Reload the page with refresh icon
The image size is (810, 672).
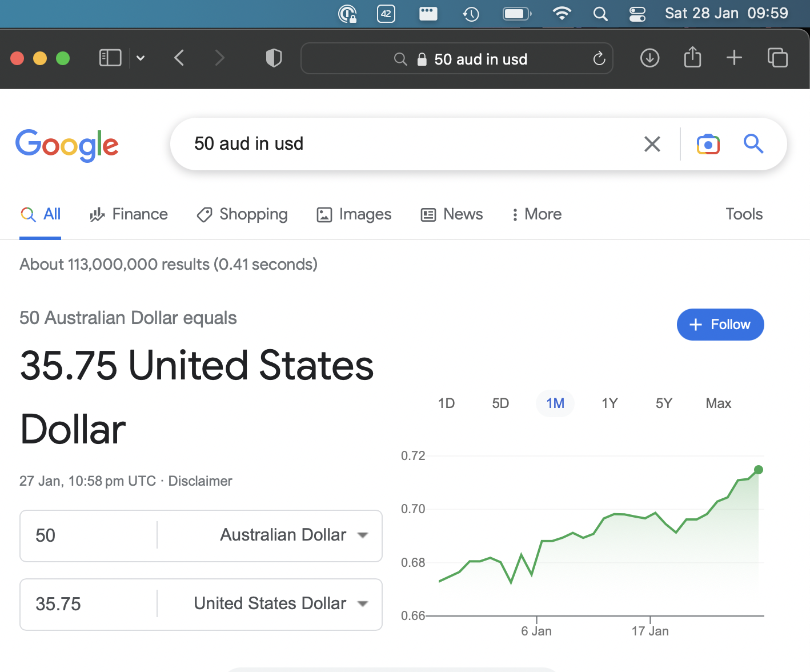(599, 58)
